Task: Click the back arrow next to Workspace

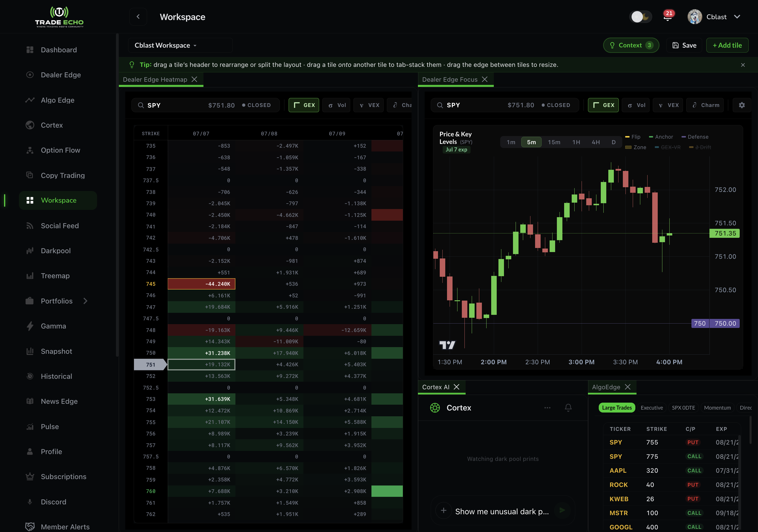Action: click(138, 17)
